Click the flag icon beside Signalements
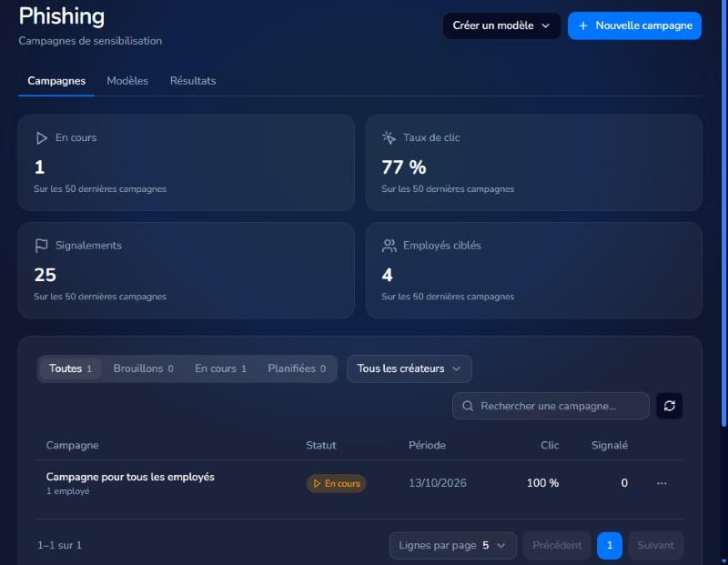The width and height of the screenshot is (728, 565). point(41,246)
